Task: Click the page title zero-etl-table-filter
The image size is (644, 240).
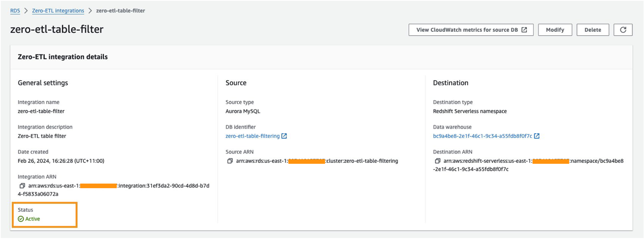Action: click(57, 29)
